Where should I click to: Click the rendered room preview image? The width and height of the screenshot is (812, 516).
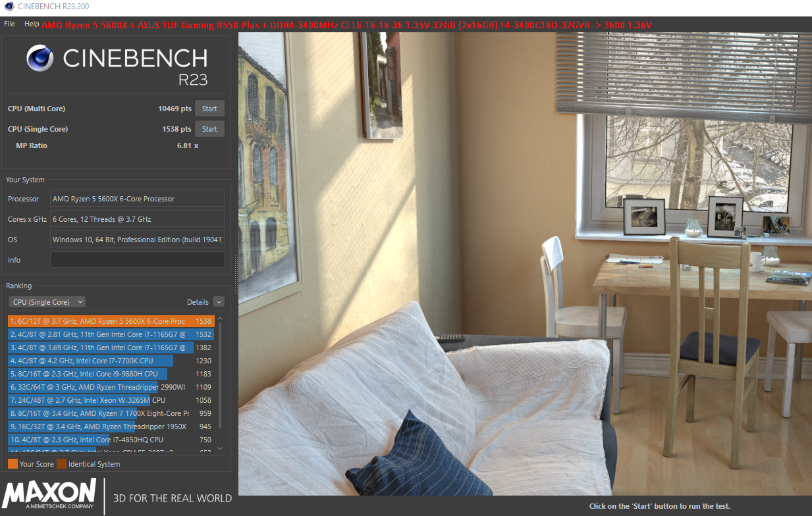pos(525,264)
